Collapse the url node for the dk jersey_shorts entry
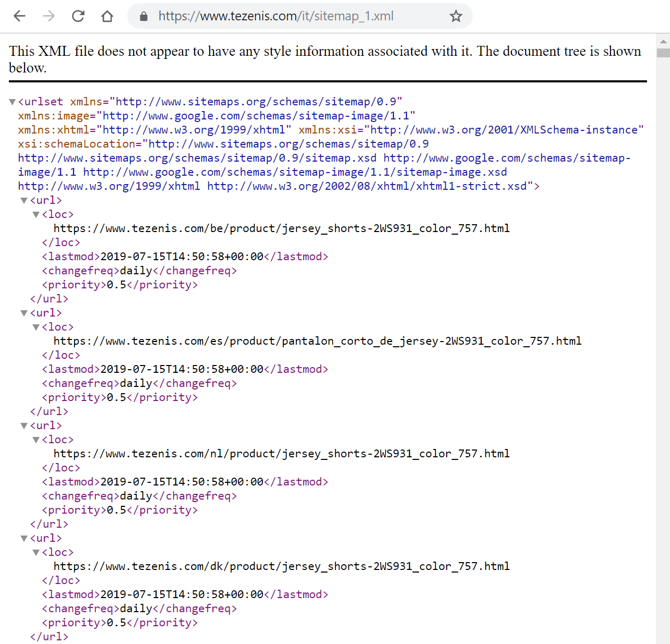Viewport: 670px width, 644px height. (x=24, y=539)
